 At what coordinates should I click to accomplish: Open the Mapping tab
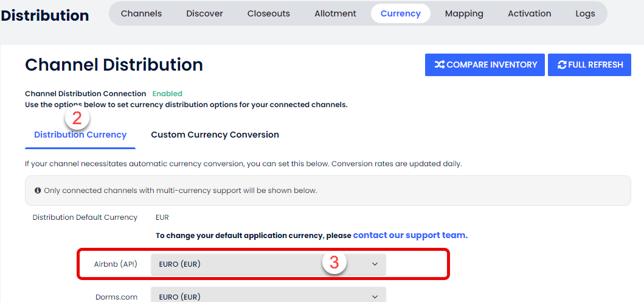[464, 13]
